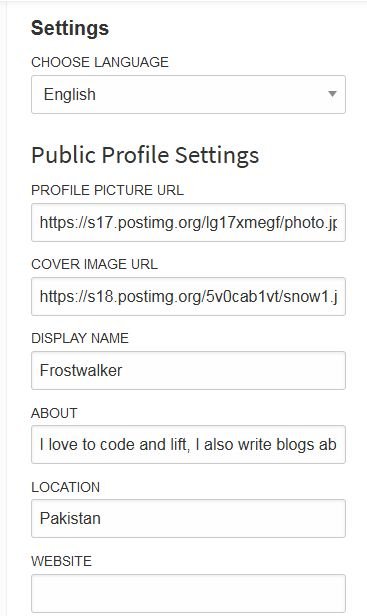Click the PROFILE PICTURE URL label

click(x=107, y=190)
